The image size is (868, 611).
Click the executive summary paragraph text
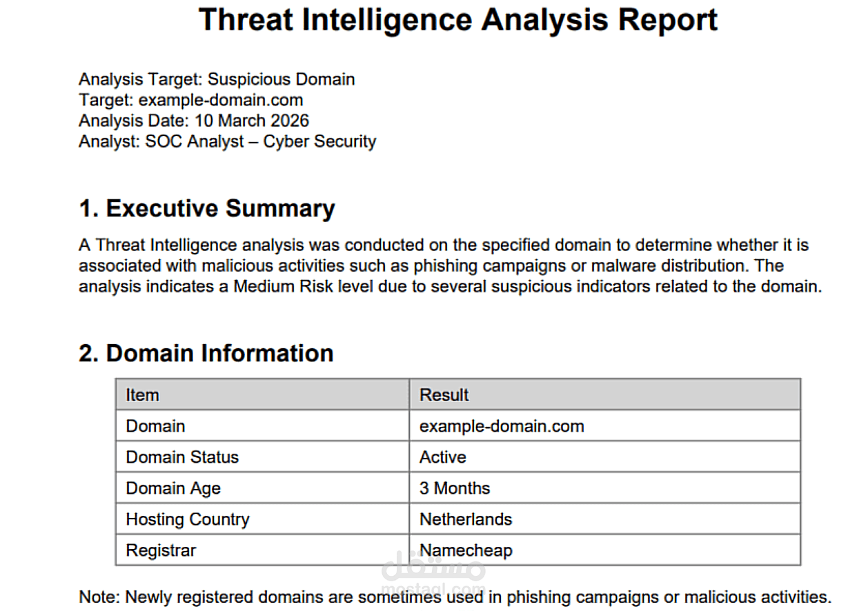pos(448,266)
